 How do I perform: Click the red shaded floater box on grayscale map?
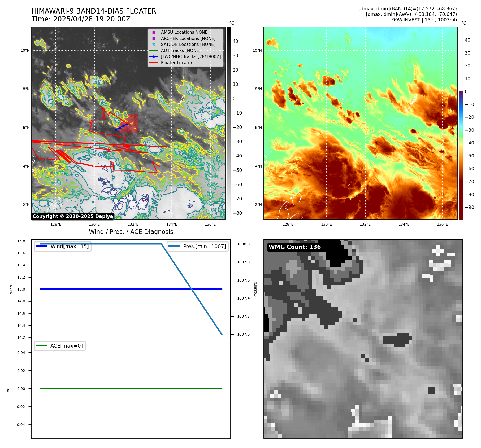[129, 124]
